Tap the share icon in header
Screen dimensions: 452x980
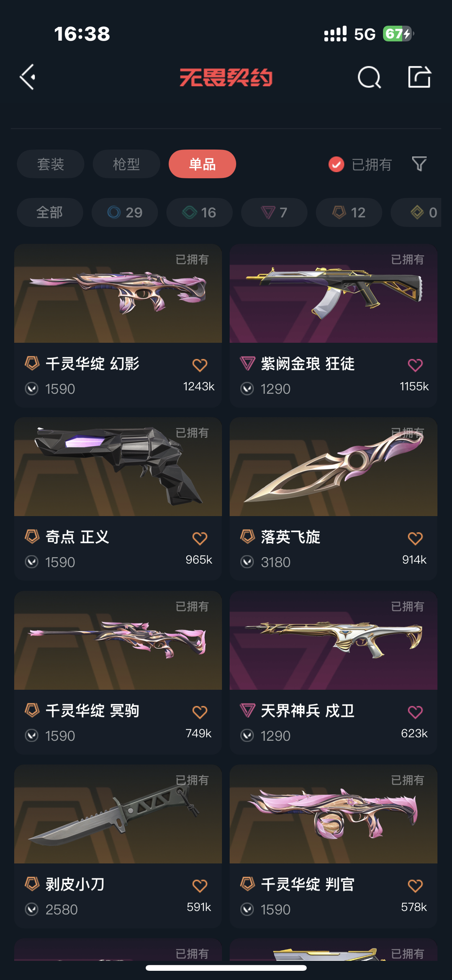pos(419,77)
